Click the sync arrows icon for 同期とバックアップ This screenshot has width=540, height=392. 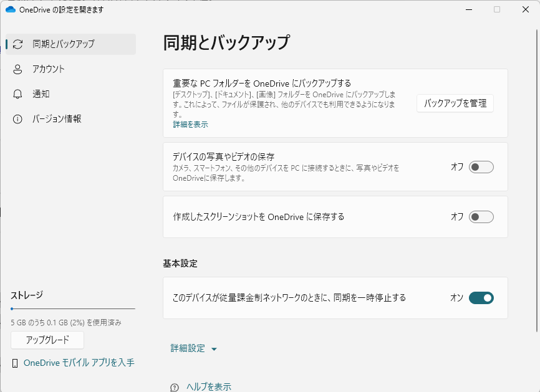pyautogui.click(x=17, y=44)
